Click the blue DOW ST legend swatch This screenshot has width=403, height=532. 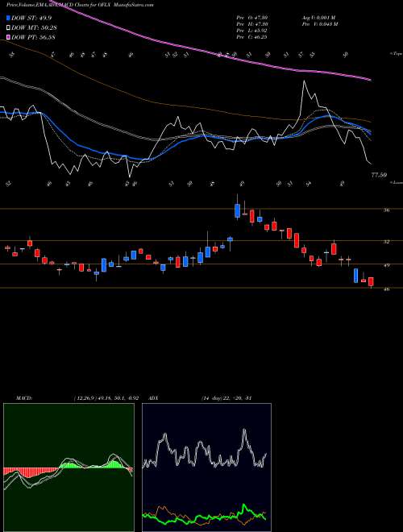tap(8, 19)
